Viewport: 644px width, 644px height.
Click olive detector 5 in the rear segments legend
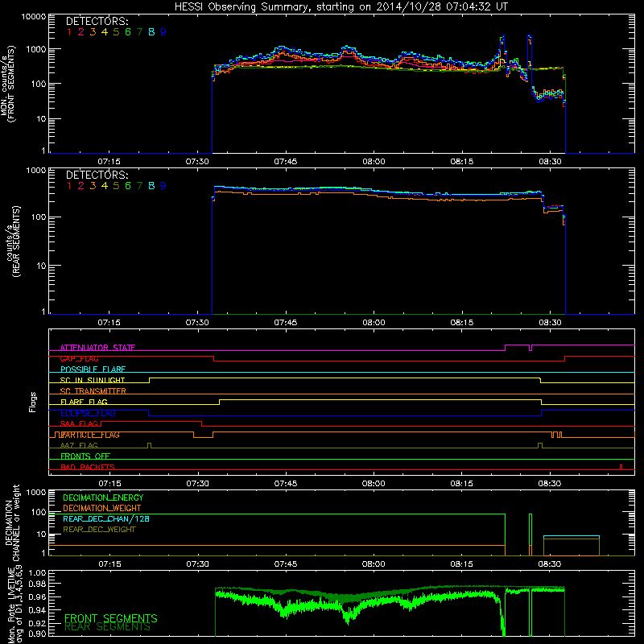(116, 186)
